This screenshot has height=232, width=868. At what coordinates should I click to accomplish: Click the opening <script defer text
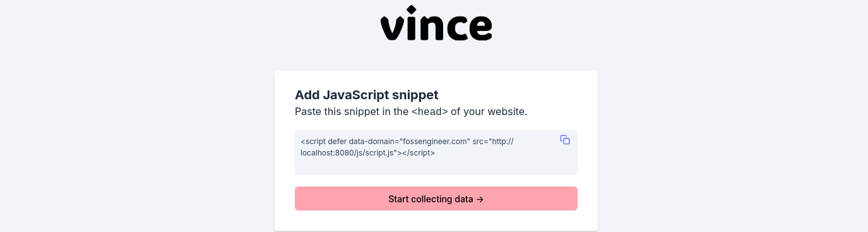[324, 142]
